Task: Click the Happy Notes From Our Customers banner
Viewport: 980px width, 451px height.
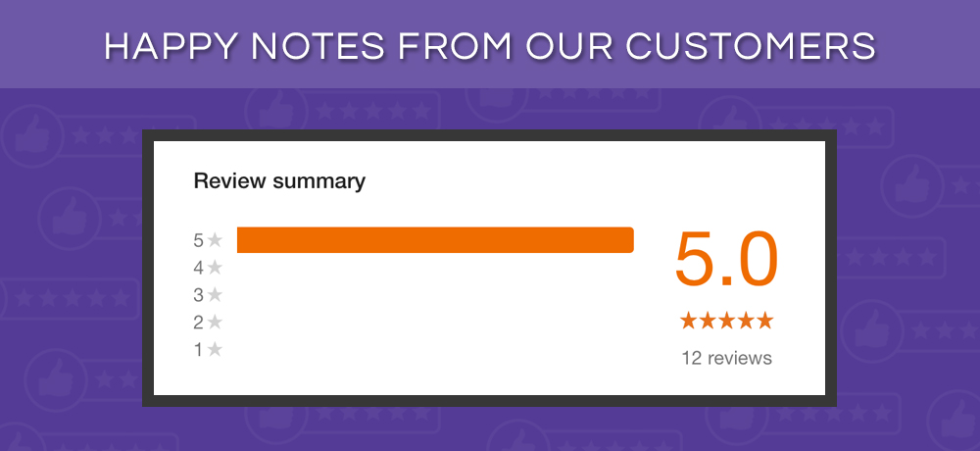Action: pyautogui.click(x=490, y=45)
